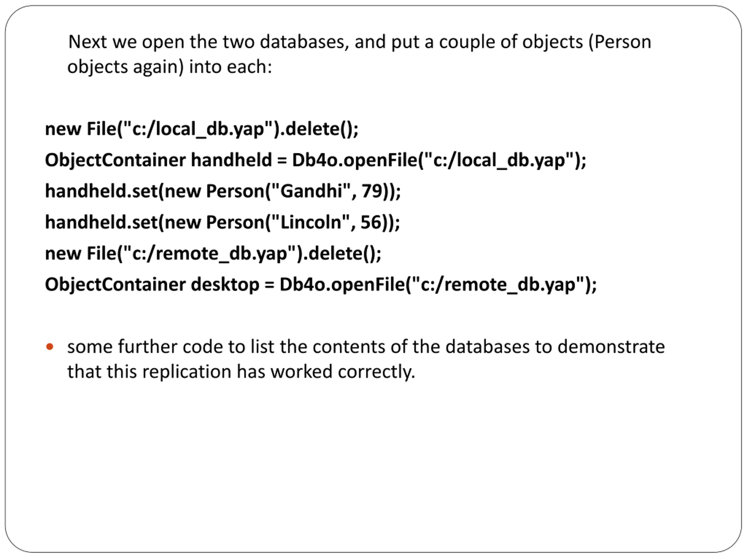Click 'Db4o.openFile' in the handheld line
Image resolution: width=747 pixels, height=560 pixels.
click(x=355, y=160)
